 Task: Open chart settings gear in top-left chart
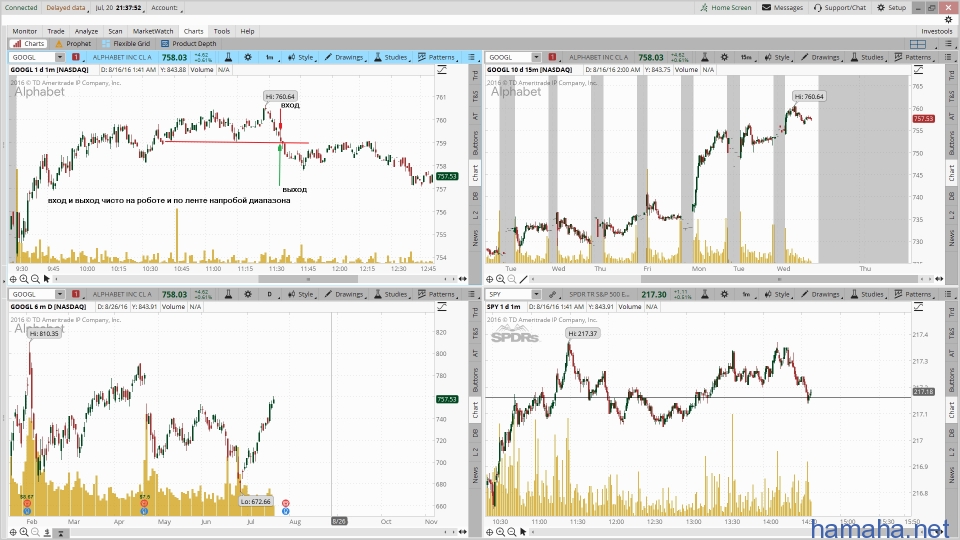point(247,57)
